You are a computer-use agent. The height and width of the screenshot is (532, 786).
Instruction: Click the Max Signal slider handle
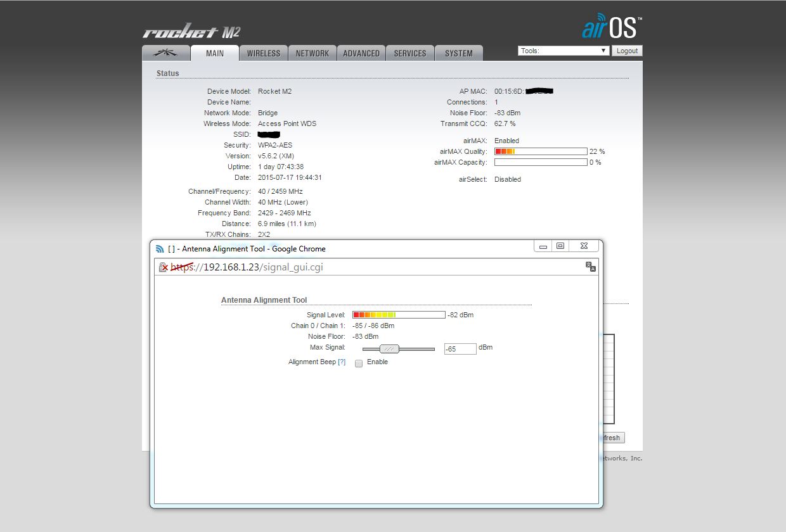pyautogui.click(x=389, y=349)
